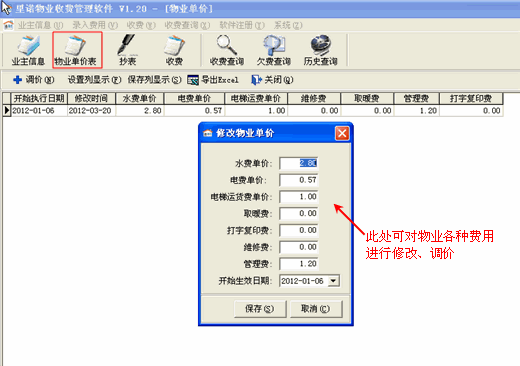Click the 开始执行日期 column header
Screen dimensions: 520x366
click(39, 98)
